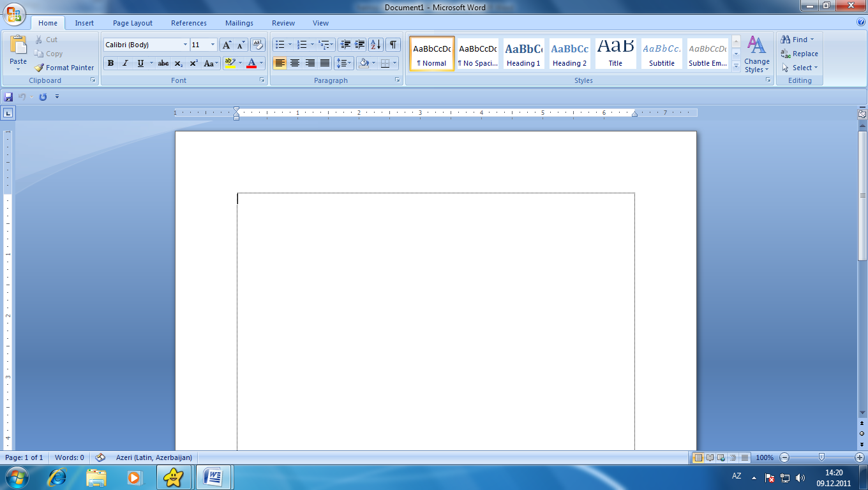
Task: Switch to the Review tab
Action: pos(283,23)
